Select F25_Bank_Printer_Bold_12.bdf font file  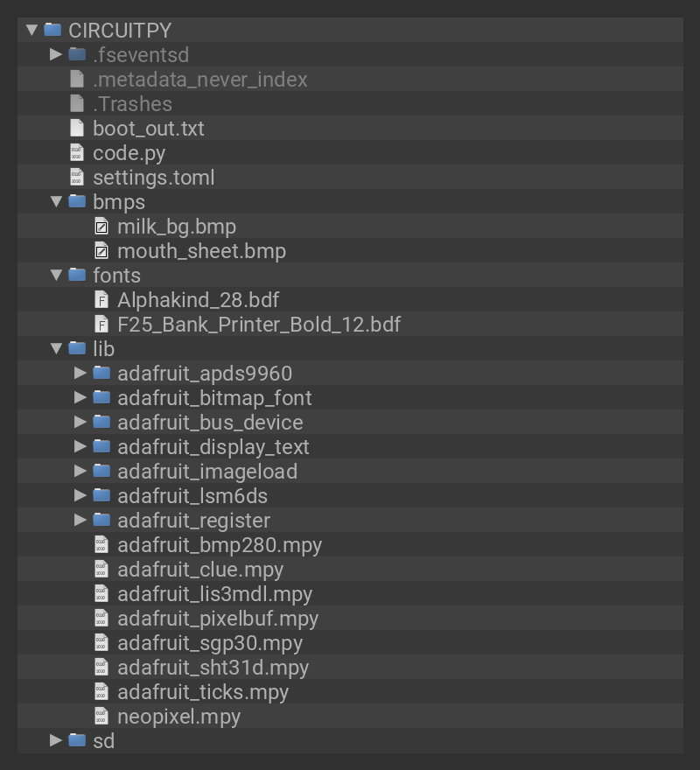tap(259, 325)
